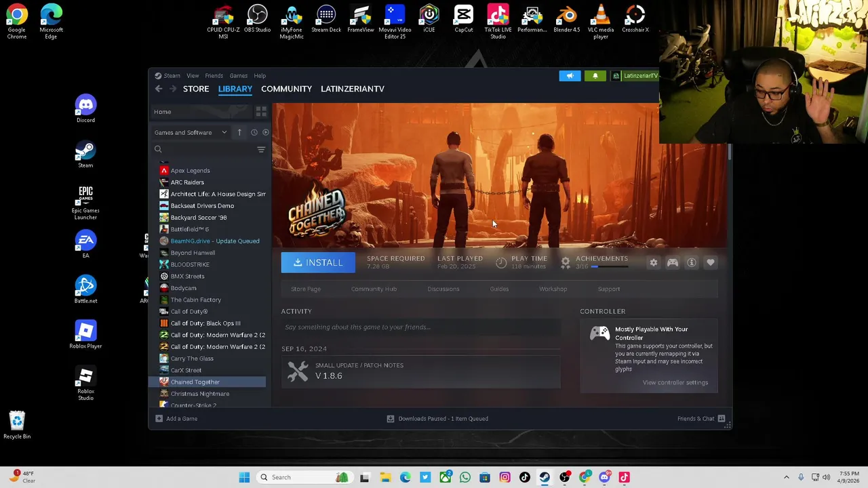Image resolution: width=868 pixels, height=488 pixels.
Task: Click the game info (i) icon
Action: [691, 263]
